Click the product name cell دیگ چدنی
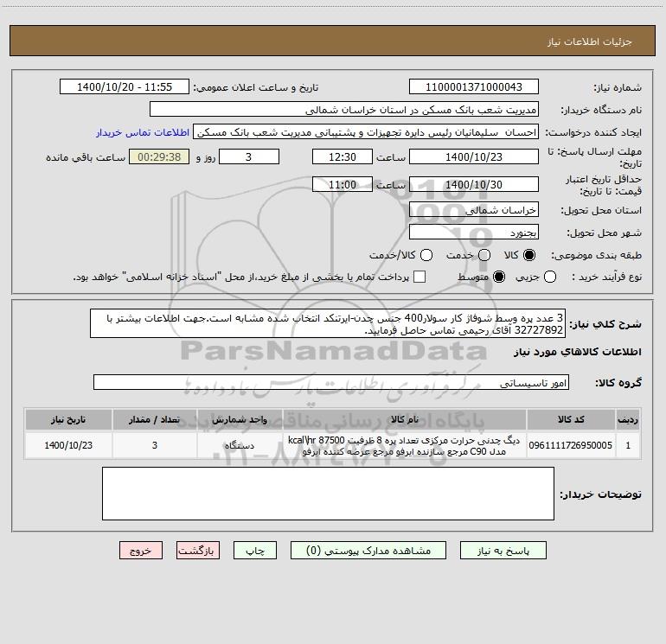 (x=405, y=445)
